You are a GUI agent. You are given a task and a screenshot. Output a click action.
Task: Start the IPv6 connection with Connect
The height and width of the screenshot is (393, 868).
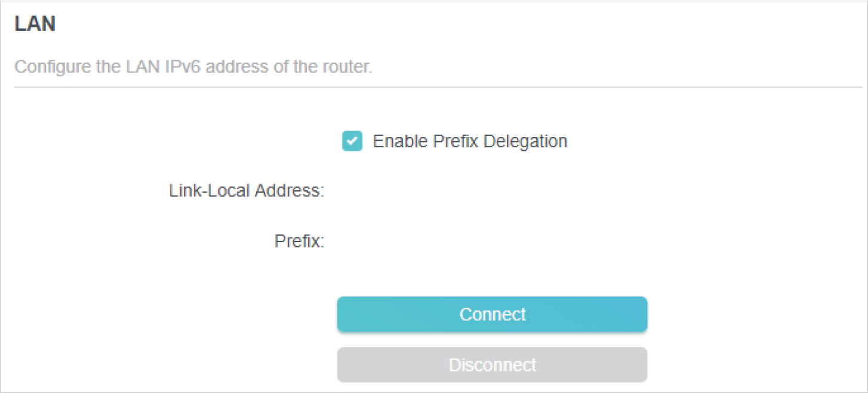point(492,314)
